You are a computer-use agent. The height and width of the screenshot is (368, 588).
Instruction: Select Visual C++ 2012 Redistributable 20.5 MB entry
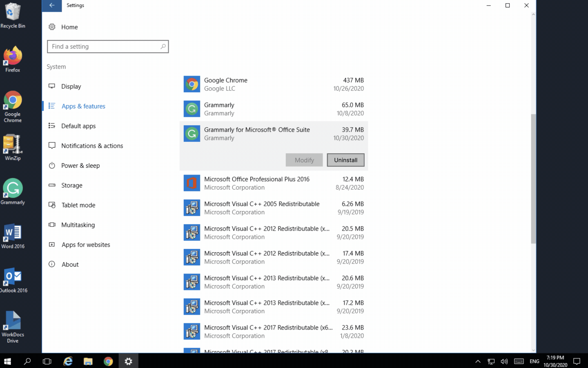click(x=274, y=233)
